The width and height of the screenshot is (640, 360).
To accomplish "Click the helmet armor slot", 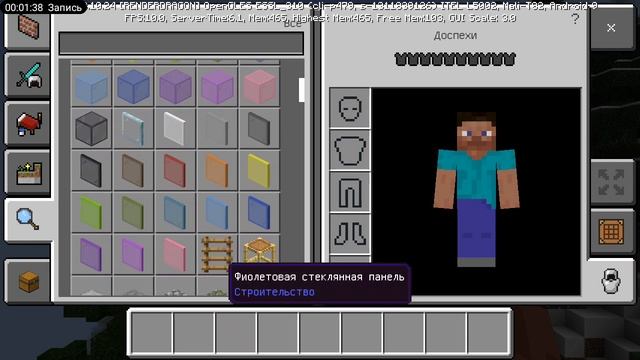I will point(350,108).
